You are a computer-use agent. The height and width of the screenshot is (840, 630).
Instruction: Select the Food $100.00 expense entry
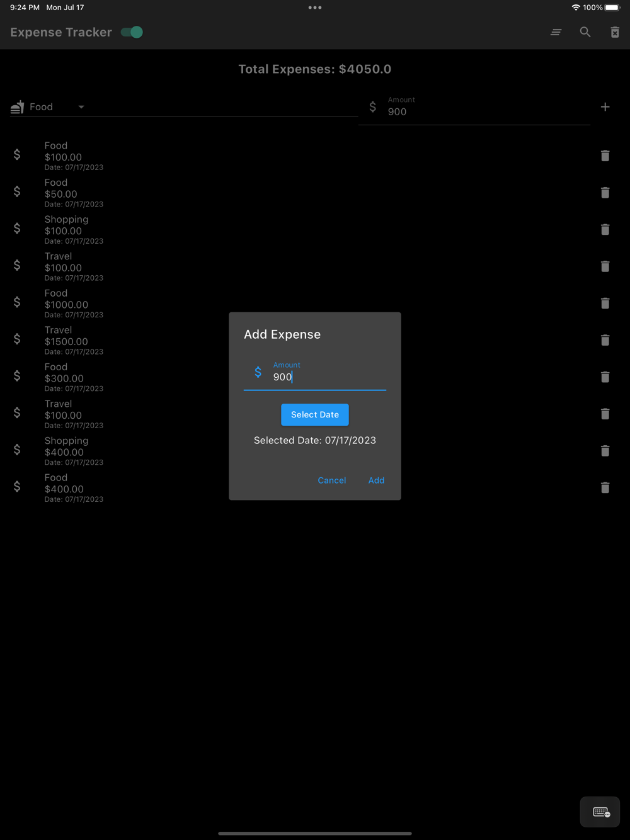tap(315, 156)
